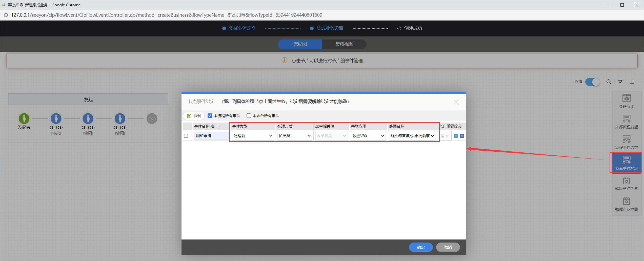Click the 确定 button
Viewport: 644px width, 261px height.
pyautogui.click(x=421, y=247)
